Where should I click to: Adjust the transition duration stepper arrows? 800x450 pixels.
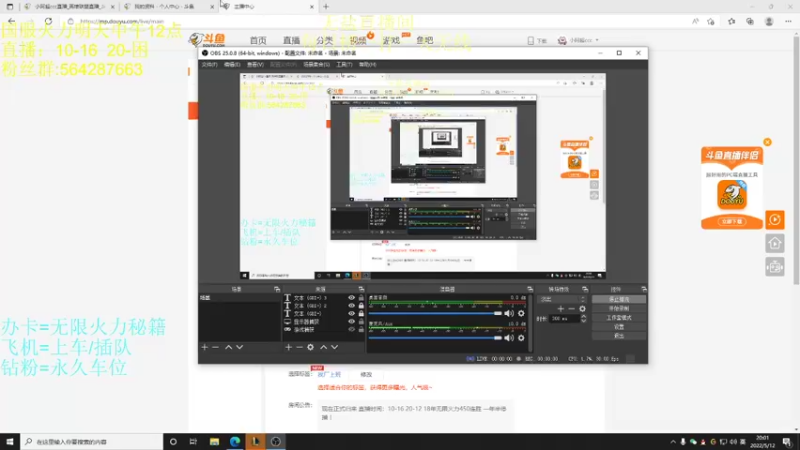point(584,318)
